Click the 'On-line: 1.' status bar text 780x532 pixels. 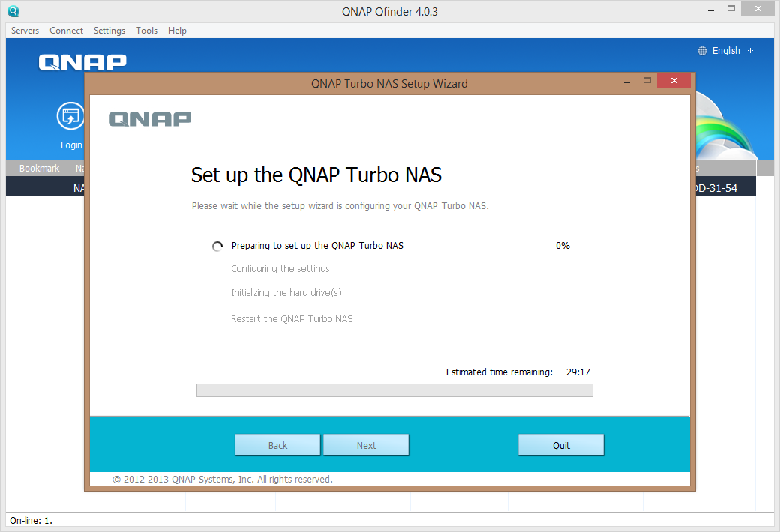[31, 521]
